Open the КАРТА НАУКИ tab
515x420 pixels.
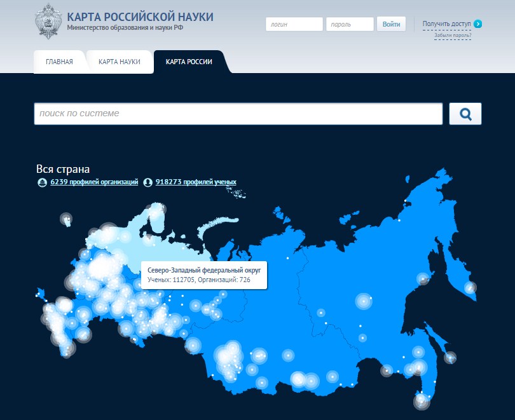pos(119,62)
